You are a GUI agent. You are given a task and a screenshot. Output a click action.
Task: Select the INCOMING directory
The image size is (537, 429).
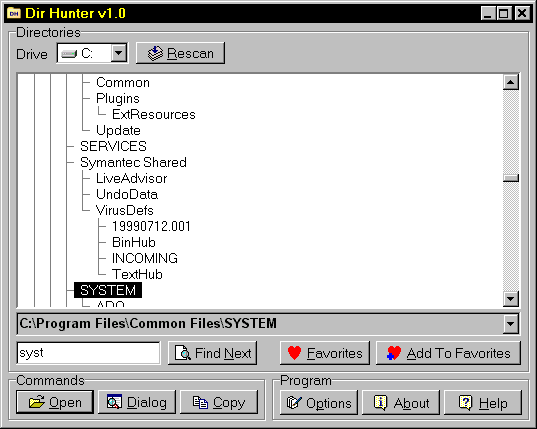point(145,258)
